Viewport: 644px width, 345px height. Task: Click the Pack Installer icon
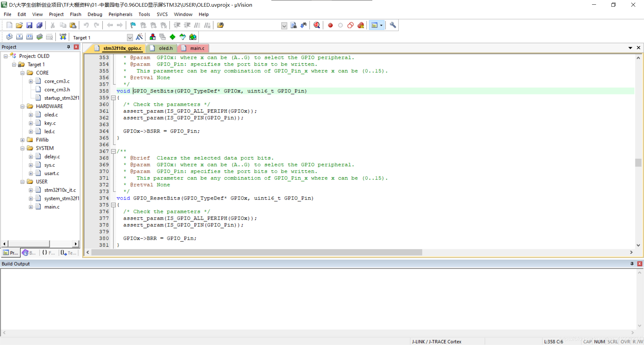[x=193, y=37]
